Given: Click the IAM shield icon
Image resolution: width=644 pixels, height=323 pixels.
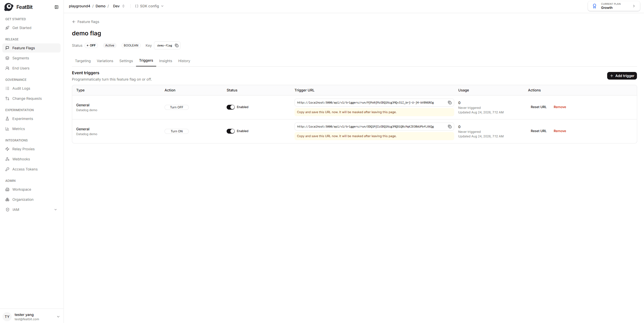Looking at the screenshot, I should click(x=7, y=210).
